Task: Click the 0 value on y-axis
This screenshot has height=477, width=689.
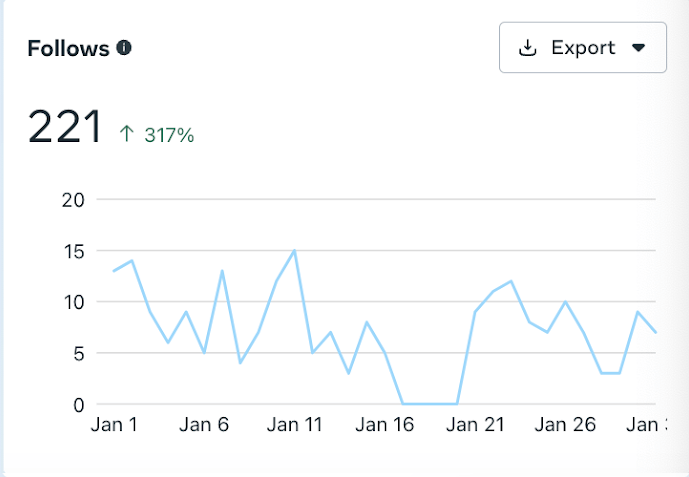Action: (76, 404)
